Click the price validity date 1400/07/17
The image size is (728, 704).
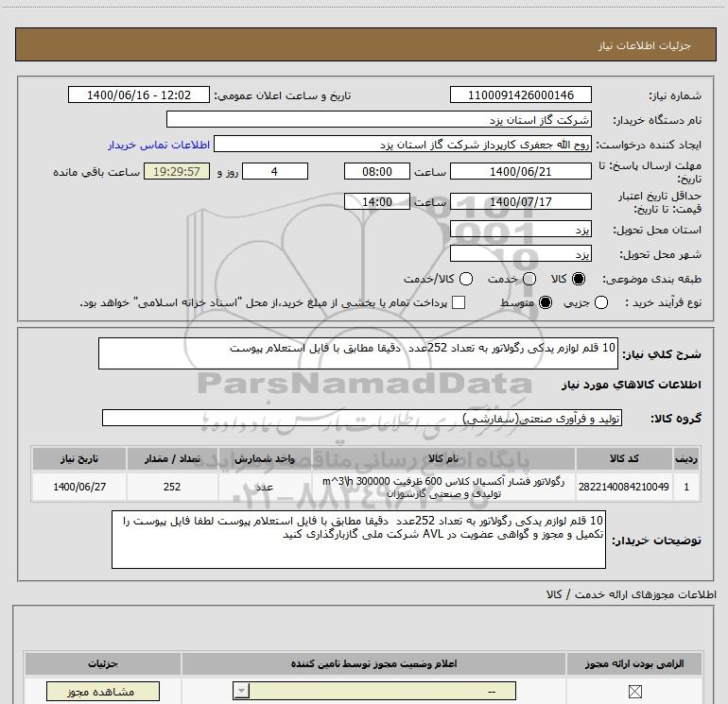[520, 201]
